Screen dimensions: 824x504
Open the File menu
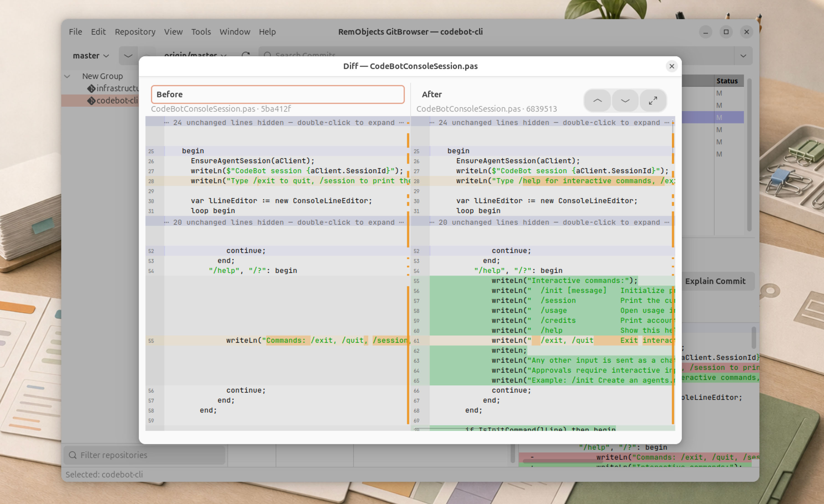[x=75, y=32]
